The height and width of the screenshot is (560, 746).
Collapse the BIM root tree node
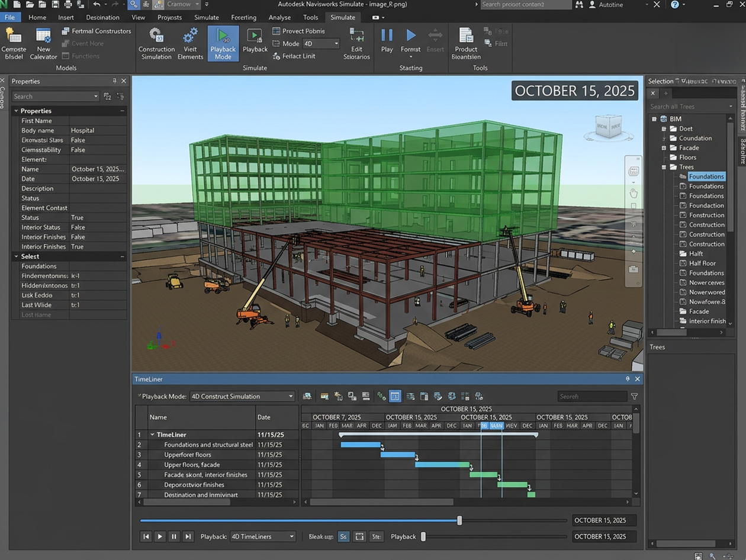point(654,119)
